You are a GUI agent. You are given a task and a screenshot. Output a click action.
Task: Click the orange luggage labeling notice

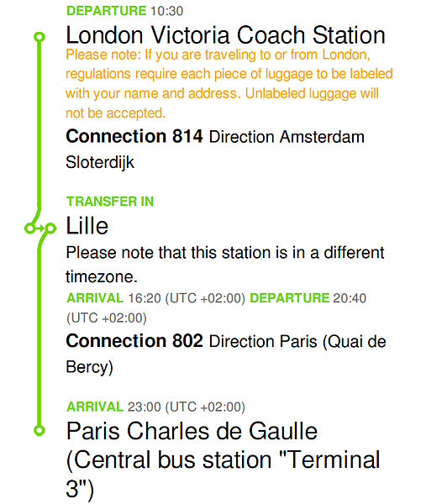click(x=229, y=84)
